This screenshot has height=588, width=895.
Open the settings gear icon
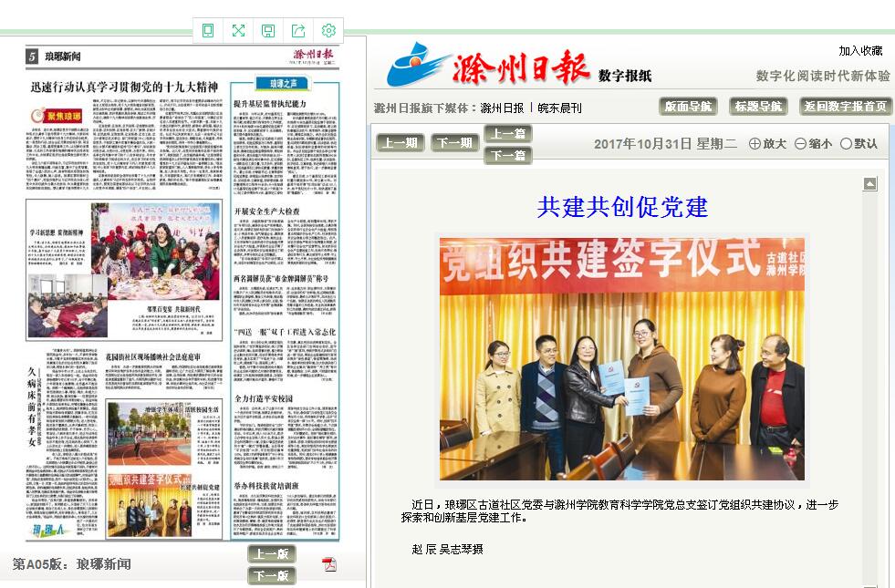pos(328,30)
